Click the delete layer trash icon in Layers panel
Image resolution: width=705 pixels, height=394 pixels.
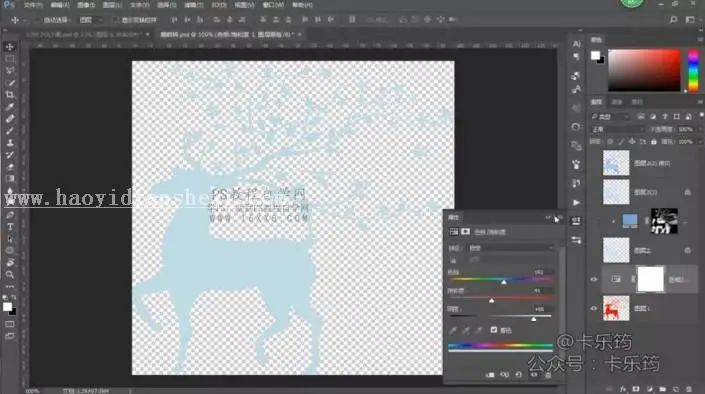[x=689, y=389]
